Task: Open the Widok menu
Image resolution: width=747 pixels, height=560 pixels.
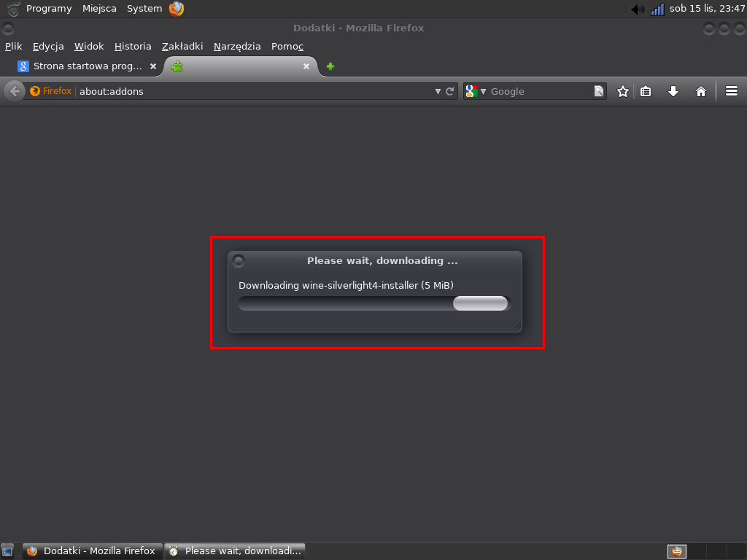Action: click(89, 46)
